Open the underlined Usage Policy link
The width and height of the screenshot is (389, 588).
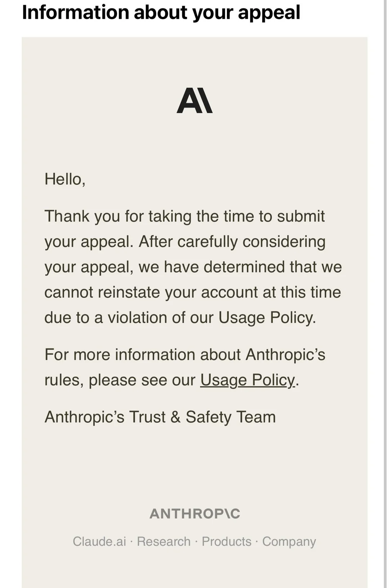click(248, 380)
